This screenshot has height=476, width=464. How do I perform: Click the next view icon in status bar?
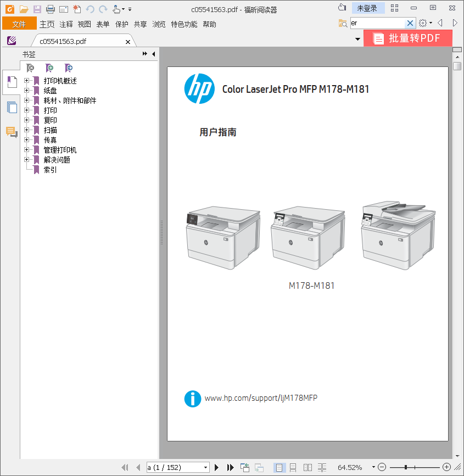pyautogui.click(x=259, y=468)
